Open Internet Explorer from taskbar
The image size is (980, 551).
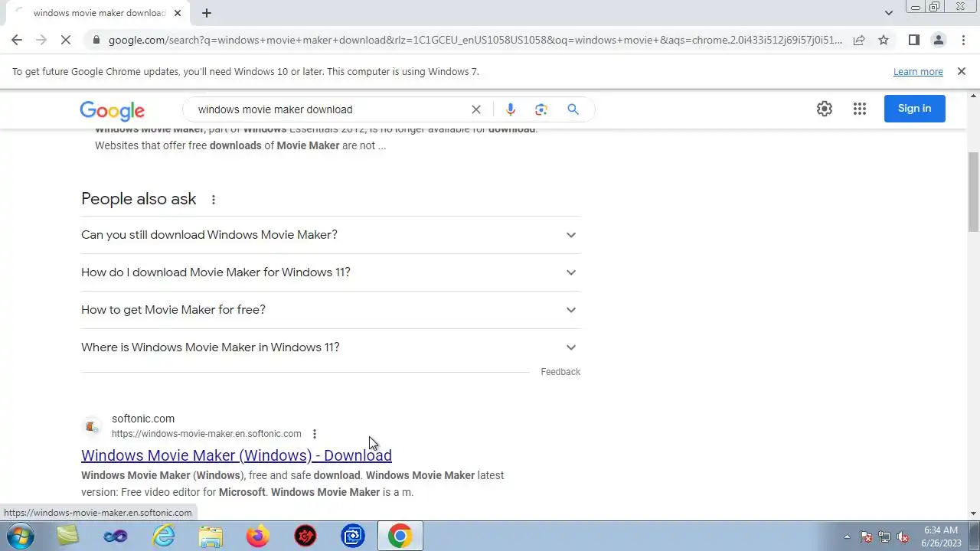(163, 536)
